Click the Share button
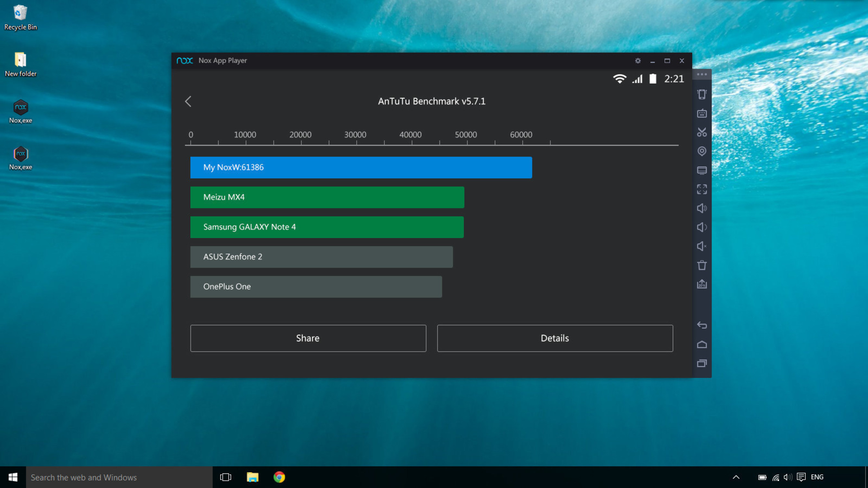This screenshot has height=488, width=868. pos(308,338)
